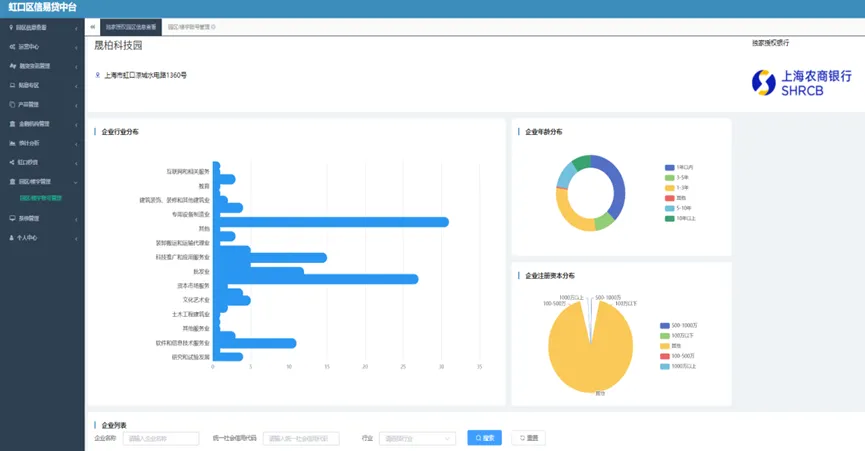The width and height of the screenshot is (865, 451).
Task: Toggle the 100-500万 legend entry
Action: pos(677,356)
